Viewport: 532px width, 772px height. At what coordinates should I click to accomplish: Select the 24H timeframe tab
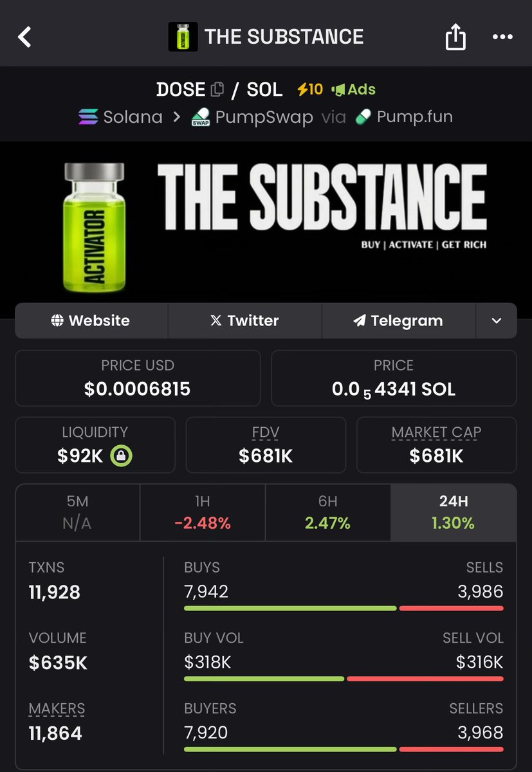[454, 513]
